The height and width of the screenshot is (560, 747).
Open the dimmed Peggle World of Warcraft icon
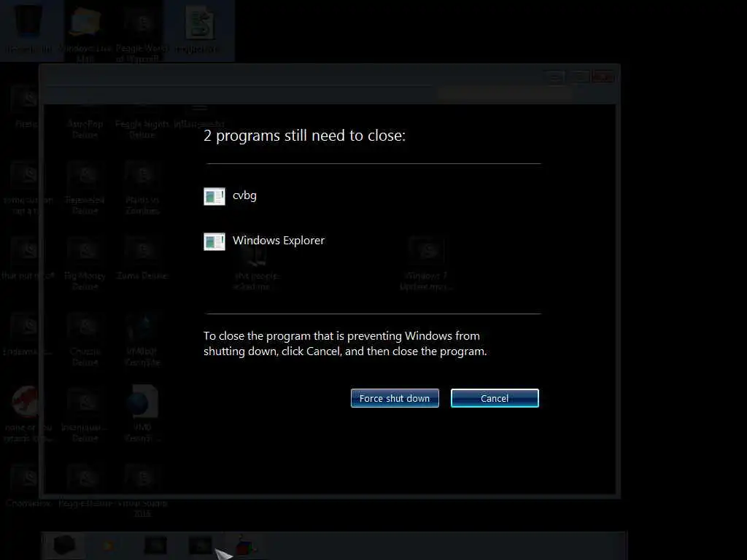(142, 34)
